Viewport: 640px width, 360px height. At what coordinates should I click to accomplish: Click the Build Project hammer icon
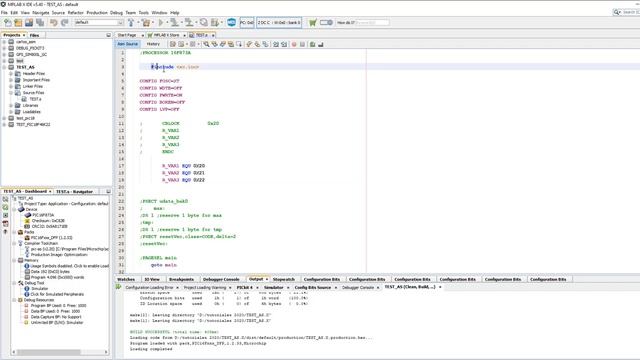(x=131, y=22)
